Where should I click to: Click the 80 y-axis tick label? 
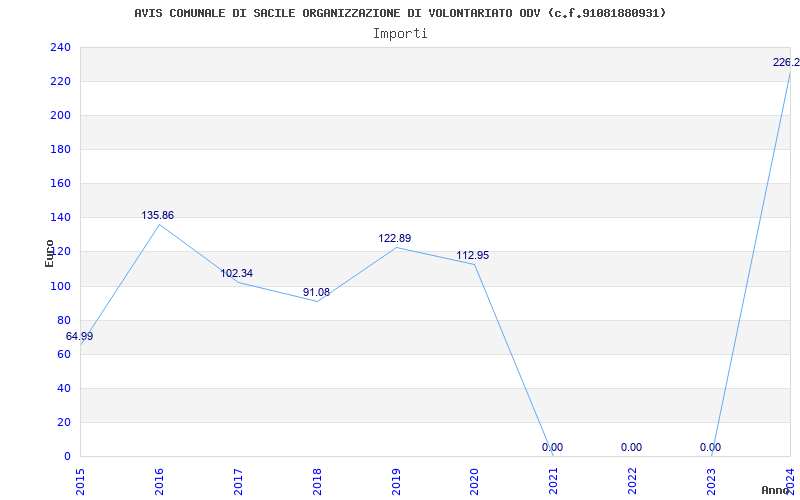coord(64,320)
